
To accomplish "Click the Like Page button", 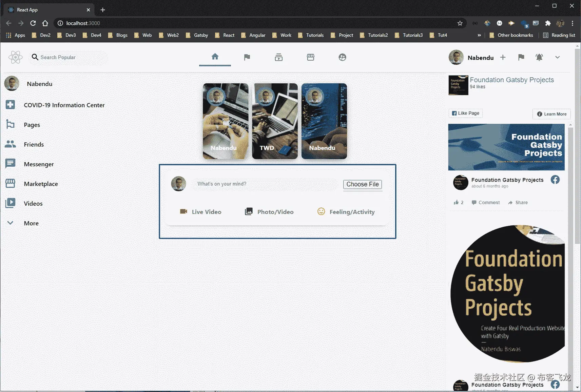I will click(466, 113).
